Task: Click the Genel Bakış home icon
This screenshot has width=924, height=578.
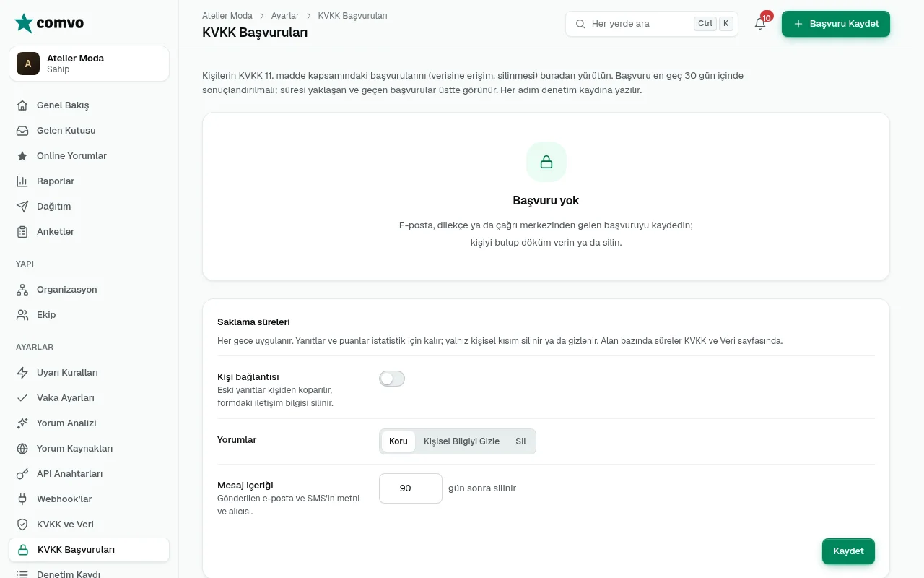Action: click(22, 105)
